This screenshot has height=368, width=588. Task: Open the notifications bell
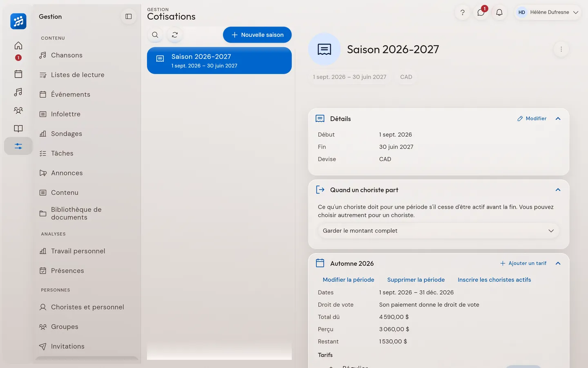(499, 12)
